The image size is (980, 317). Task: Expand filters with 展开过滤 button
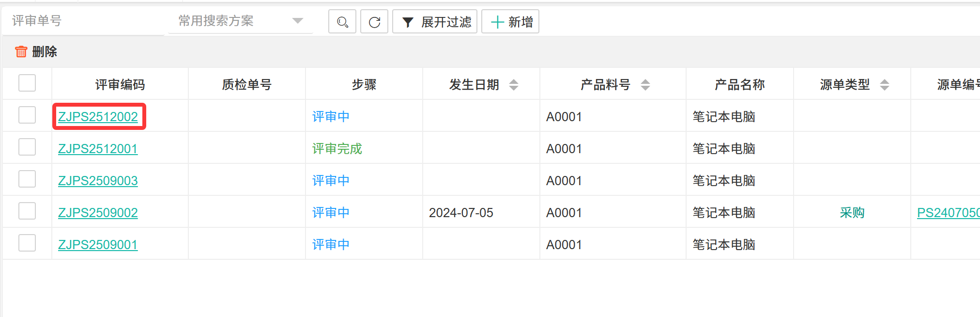pyautogui.click(x=435, y=22)
